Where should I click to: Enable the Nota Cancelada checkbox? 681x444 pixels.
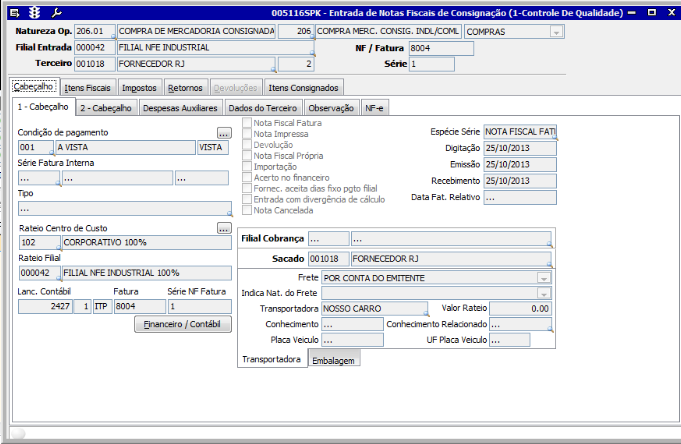(x=247, y=211)
